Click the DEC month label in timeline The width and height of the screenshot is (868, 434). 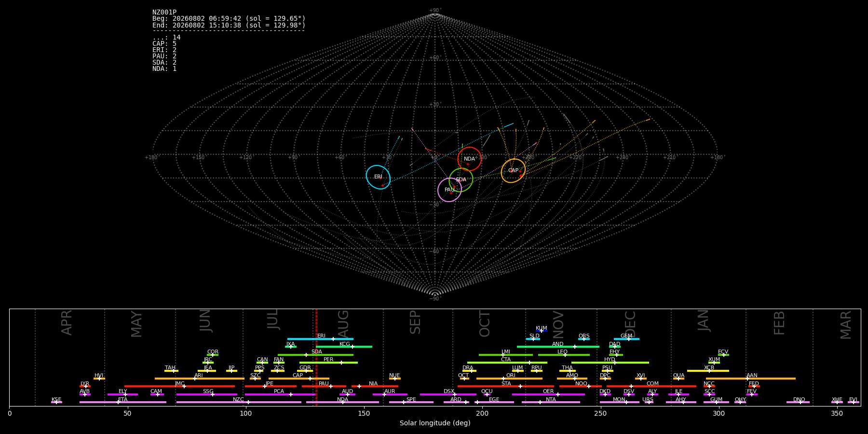[631, 323]
